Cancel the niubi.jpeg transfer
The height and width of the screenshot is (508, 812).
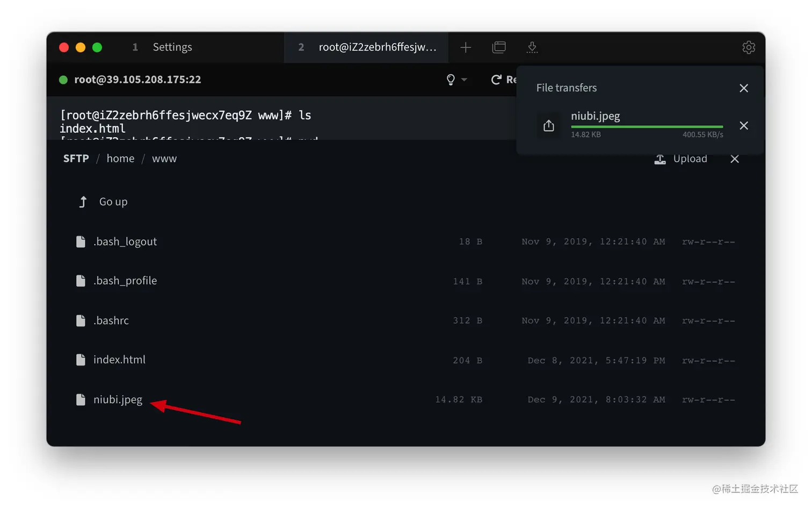coord(744,126)
